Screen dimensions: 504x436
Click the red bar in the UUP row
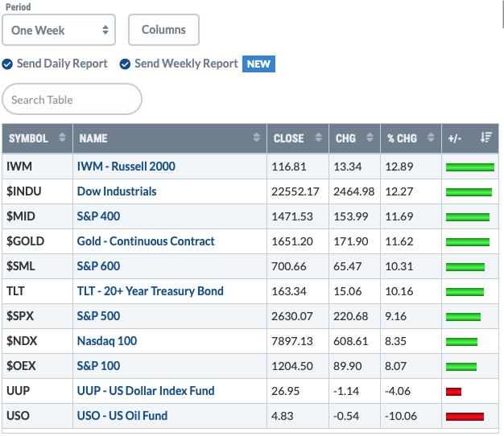pyautogui.click(x=453, y=392)
